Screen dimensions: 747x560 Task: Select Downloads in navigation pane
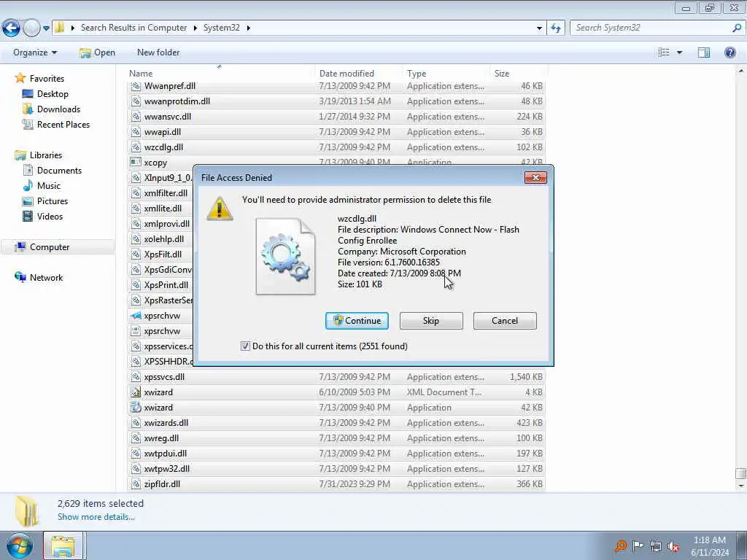point(58,109)
